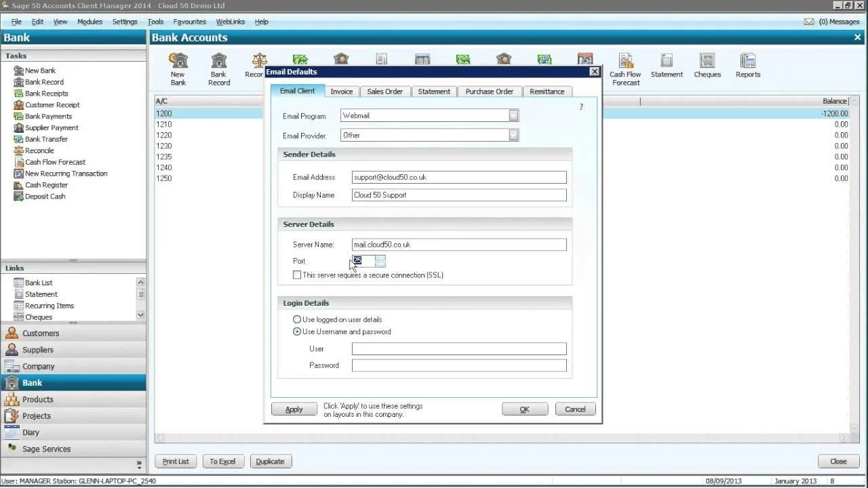
Task: Select Bank Record in the Tasks list
Action: coord(44,82)
